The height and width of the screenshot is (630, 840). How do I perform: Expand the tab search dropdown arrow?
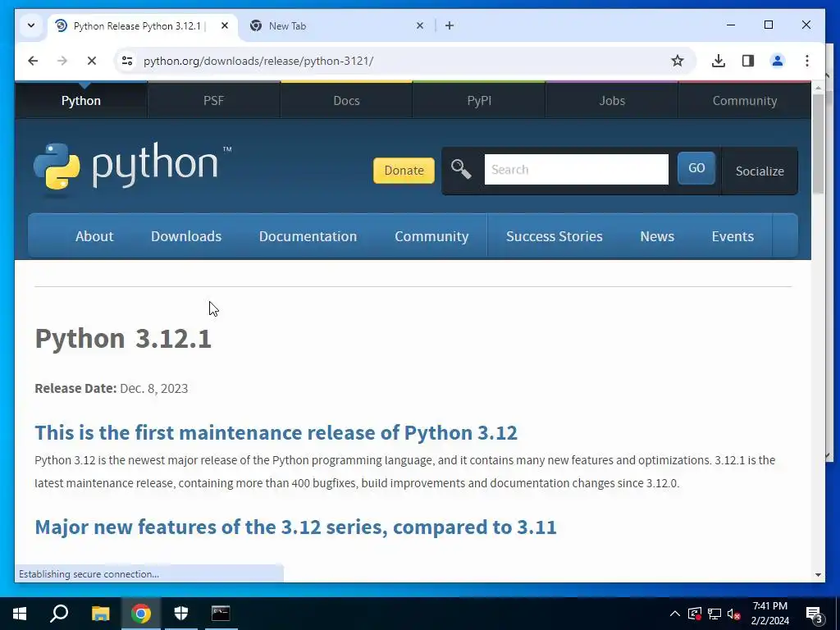(x=31, y=25)
